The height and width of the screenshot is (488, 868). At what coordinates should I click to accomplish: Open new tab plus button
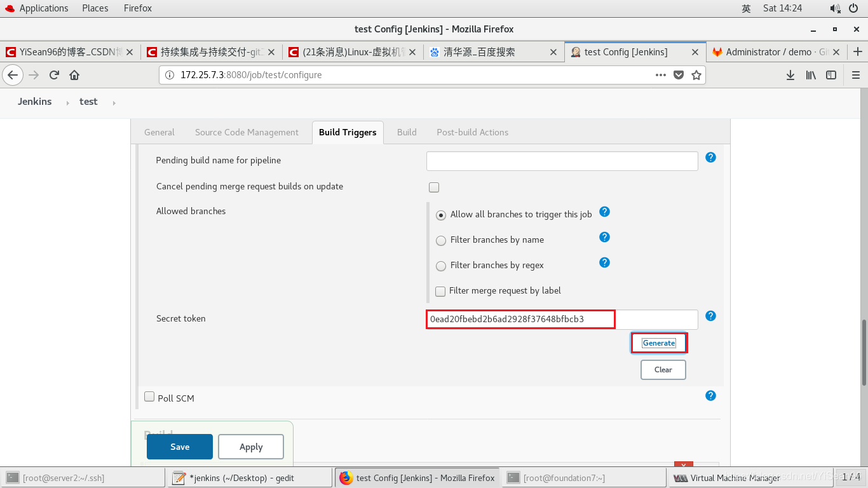(x=858, y=52)
